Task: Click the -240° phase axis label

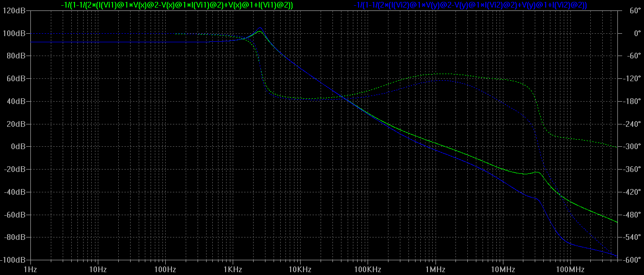Action: [632, 124]
